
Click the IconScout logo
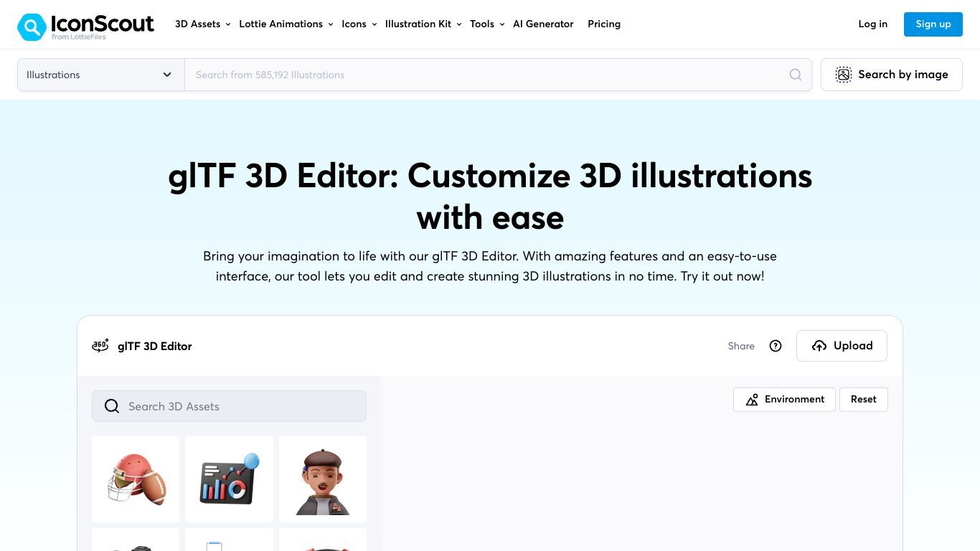pos(85,26)
